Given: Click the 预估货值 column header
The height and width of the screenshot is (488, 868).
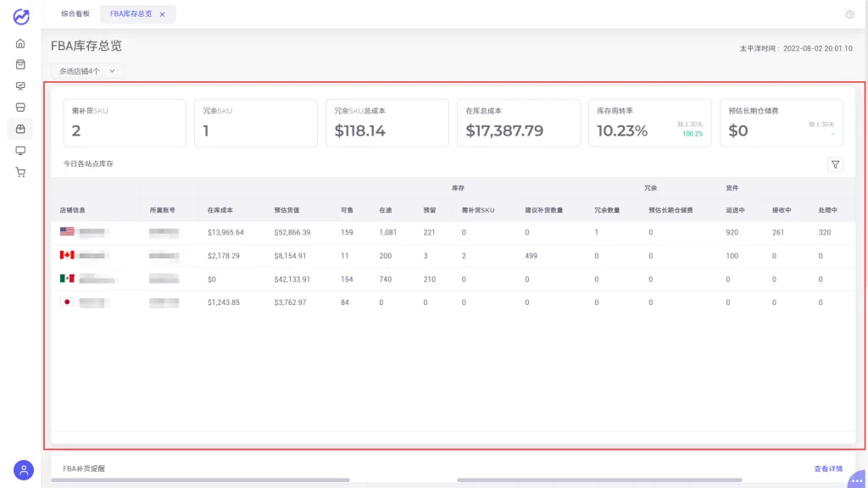Looking at the screenshot, I should (287, 210).
